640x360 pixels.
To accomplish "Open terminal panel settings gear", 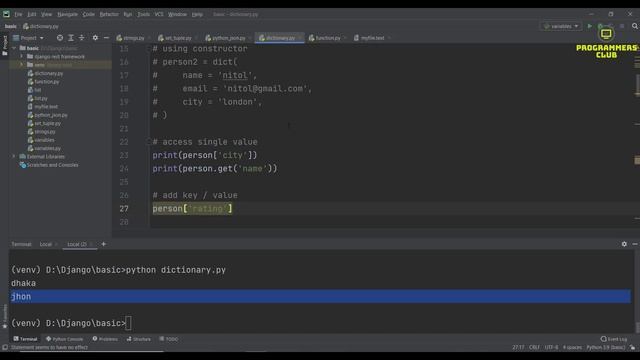I will (x=624, y=244).
